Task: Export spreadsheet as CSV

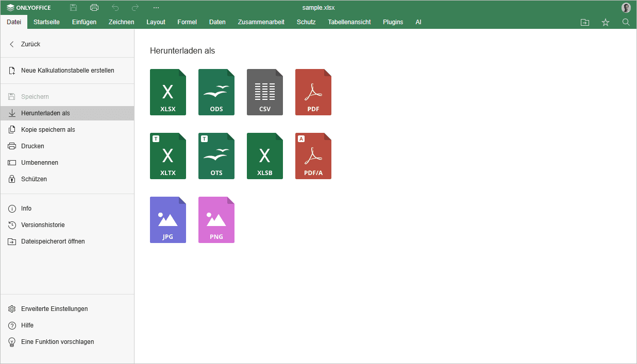Action: pyautogui.click(x=264, y=92)
